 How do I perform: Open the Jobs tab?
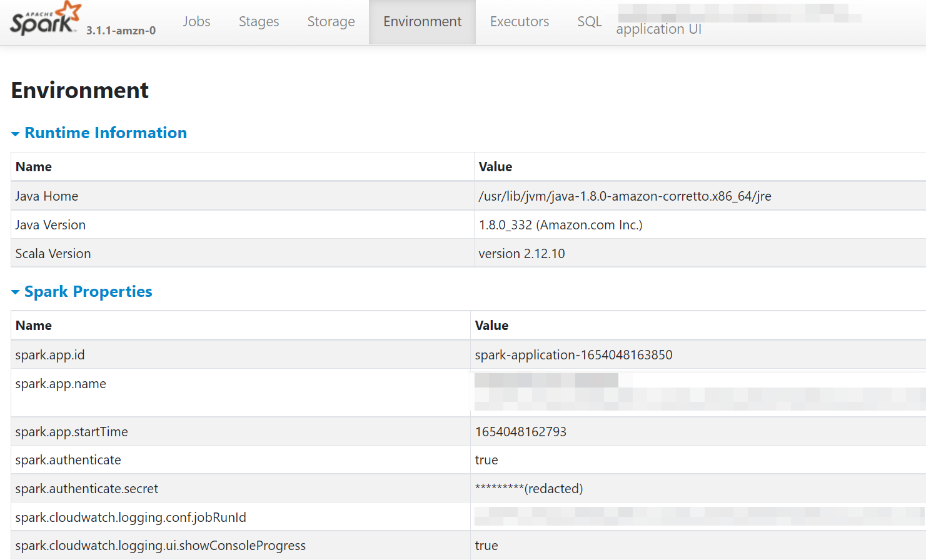click(196, 21)
